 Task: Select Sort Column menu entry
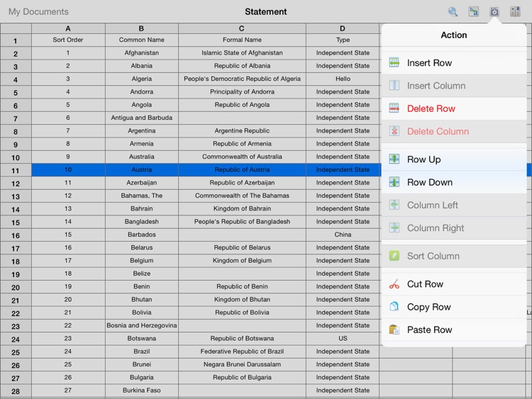click(x=454, y=256)
